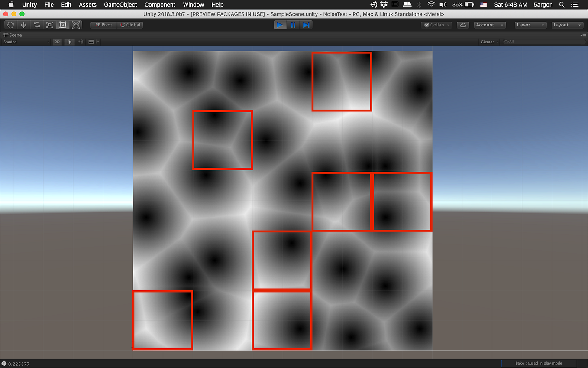Open the Layers dropdown
The width and height of the screenshot is (588, 368).
pos(530,25)
